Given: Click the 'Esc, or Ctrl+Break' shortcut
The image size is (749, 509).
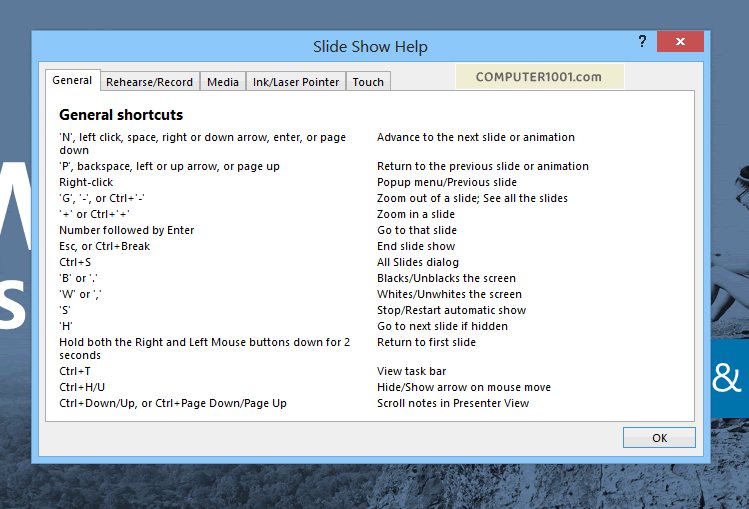Looking at the screenshot, I should (x=105, y=246).
